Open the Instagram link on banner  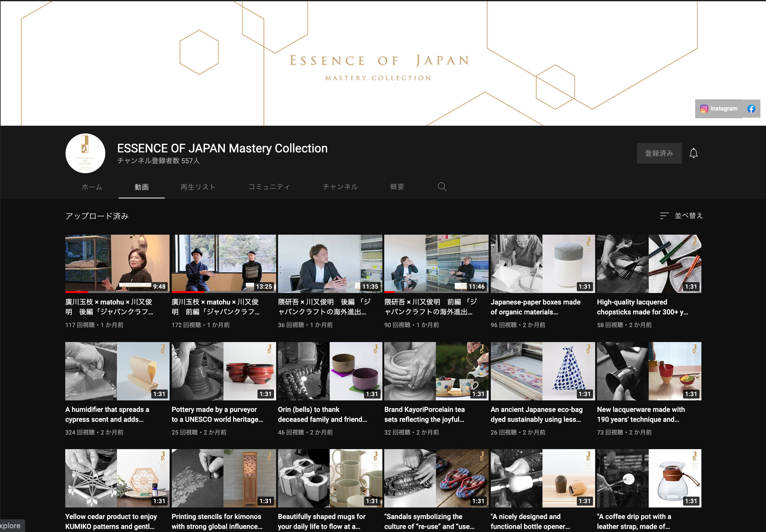(x=718, y=109)
